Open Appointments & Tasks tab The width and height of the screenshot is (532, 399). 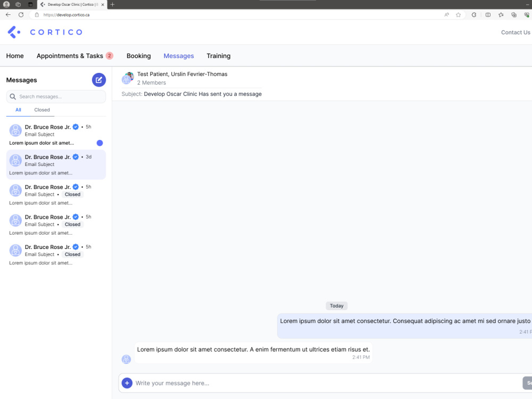point(70,56)
